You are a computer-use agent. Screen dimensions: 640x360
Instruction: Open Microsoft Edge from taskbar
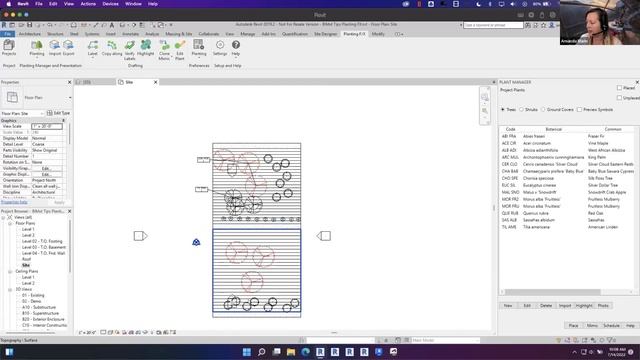(305, 352)
